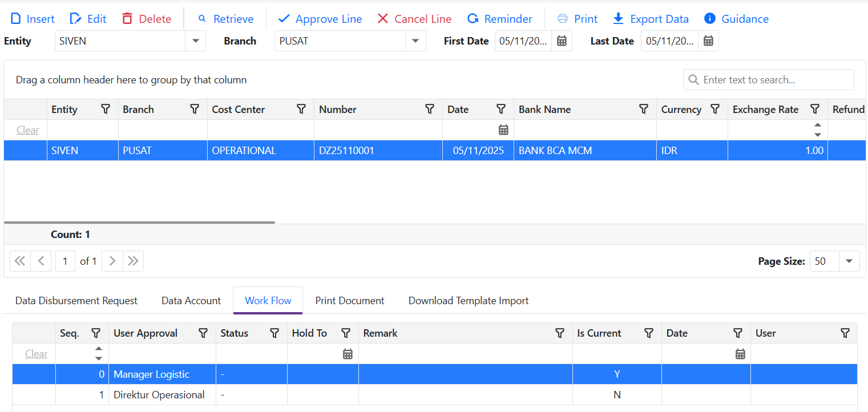
Task: Expand the Page Size dropdown
Action: click(x=849, y=261)
